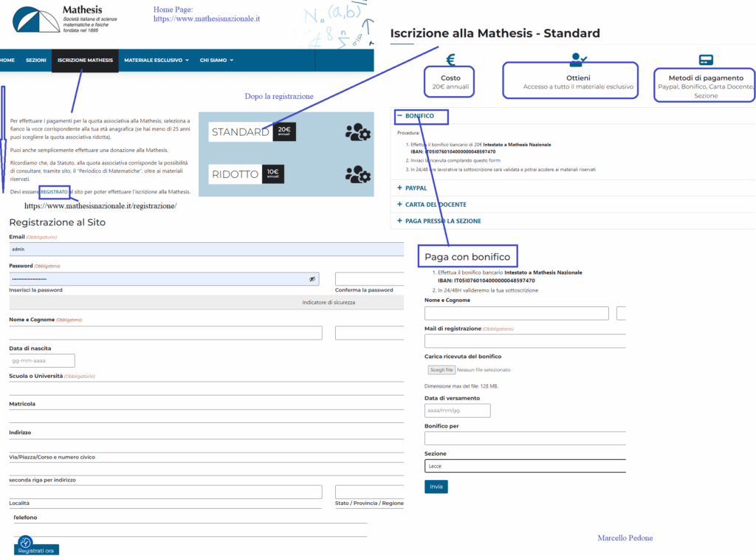Screen dimensions: 756x556
Task: Follow the REGISTRATO link
Action: (54, 192)
